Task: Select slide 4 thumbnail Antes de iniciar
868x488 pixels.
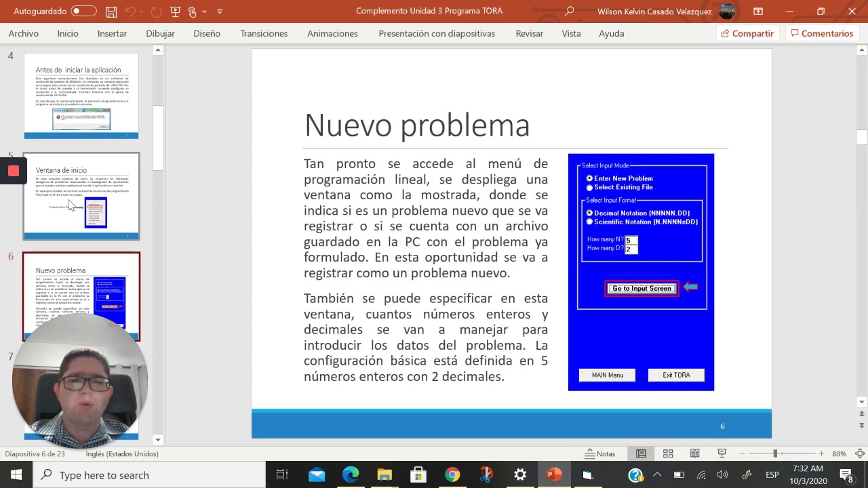Action: pos(81,96)
